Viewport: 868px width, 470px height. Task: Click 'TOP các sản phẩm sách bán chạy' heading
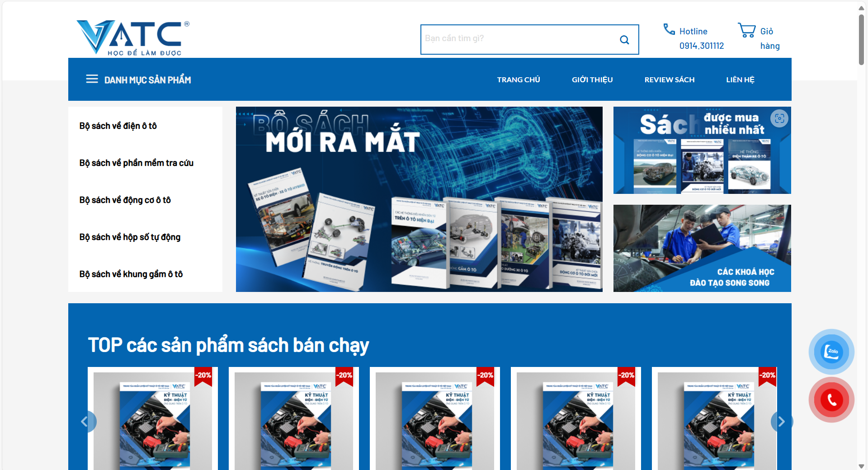[228, 345]
